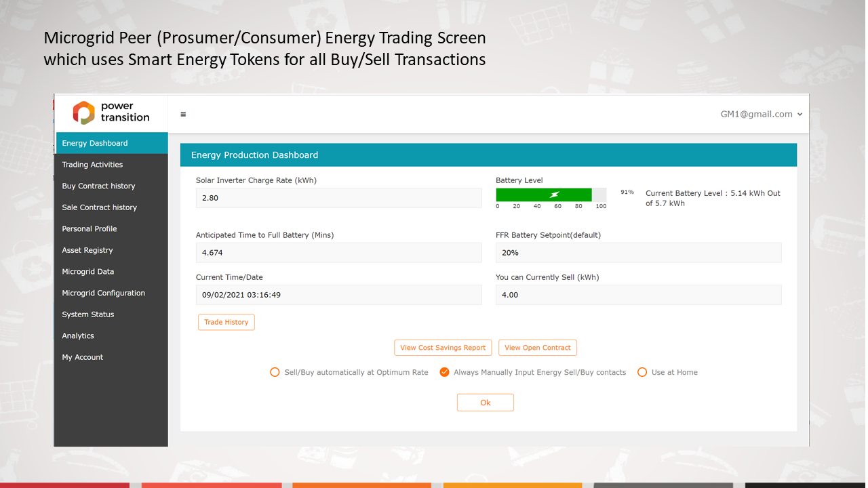This screenshot has height=488, width=868.
Task: Click the Trade History button
Action: (226, 322)
